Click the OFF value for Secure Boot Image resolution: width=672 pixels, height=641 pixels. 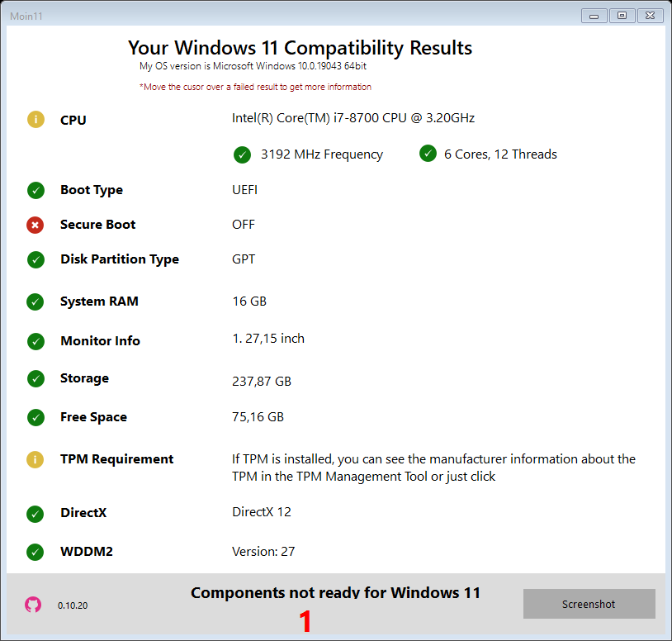244,225
